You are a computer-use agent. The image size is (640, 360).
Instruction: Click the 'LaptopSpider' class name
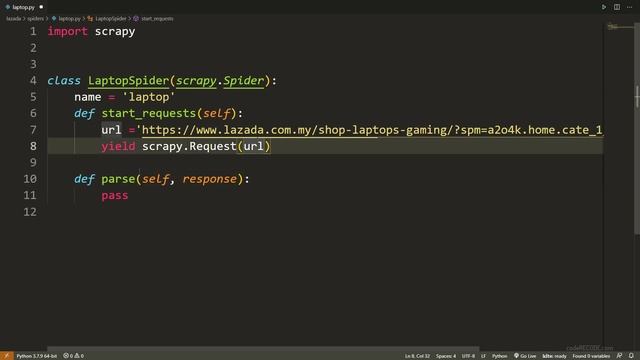coord(129,81)
